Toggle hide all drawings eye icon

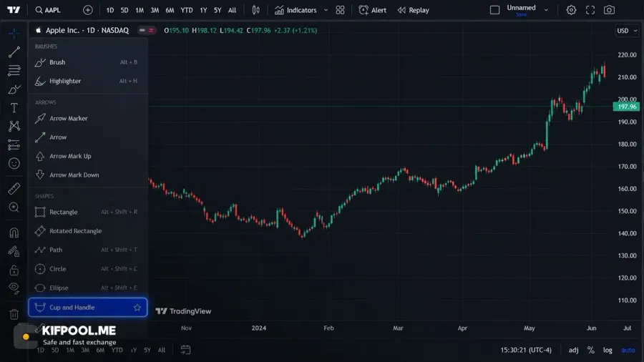tap(14, 288)
